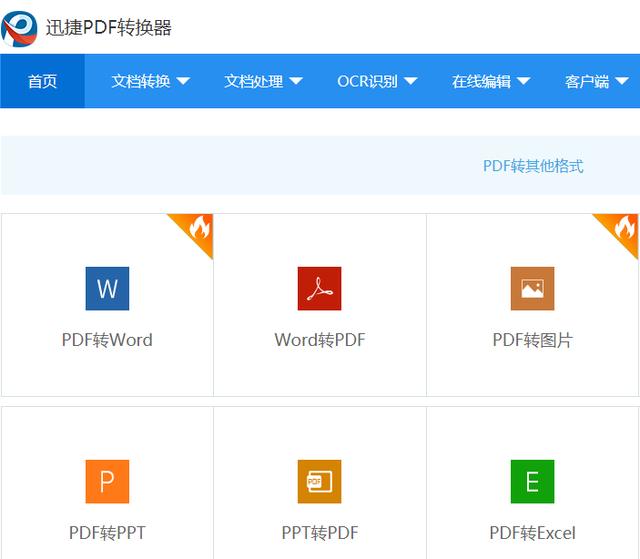Click the 迅捷PDF转换器 logo icon
The width and height of the screenshot is (640, 559).
point(19,29)
